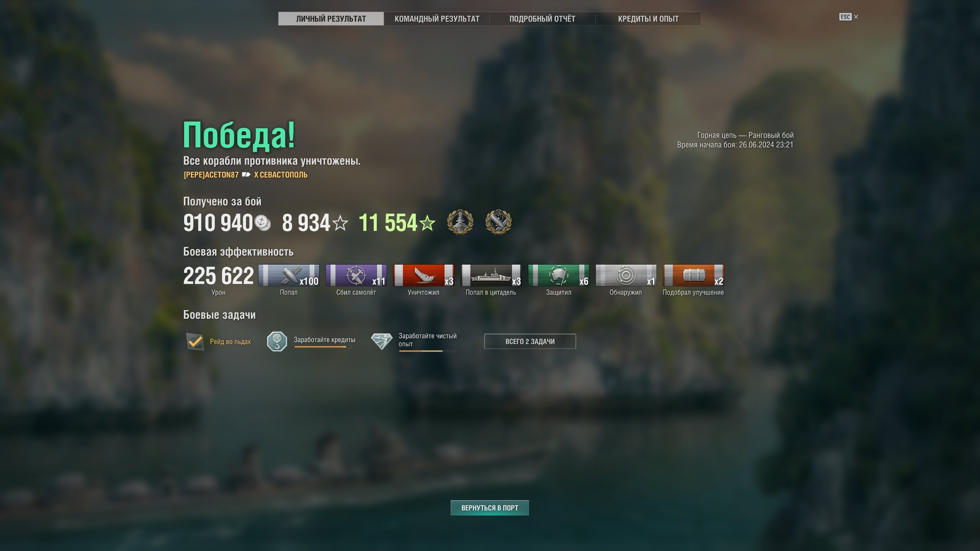Open the 'Кредиты и опыт' tab

pyautogui.click(x=648, y=19)
